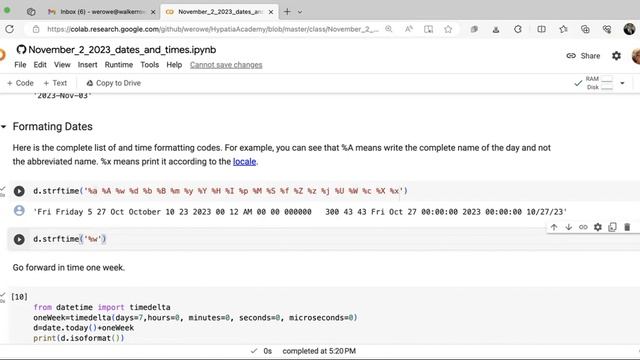This screenshot has height=360, width=640.
Task: Click the Share button
Action: (x=583, y=56)
